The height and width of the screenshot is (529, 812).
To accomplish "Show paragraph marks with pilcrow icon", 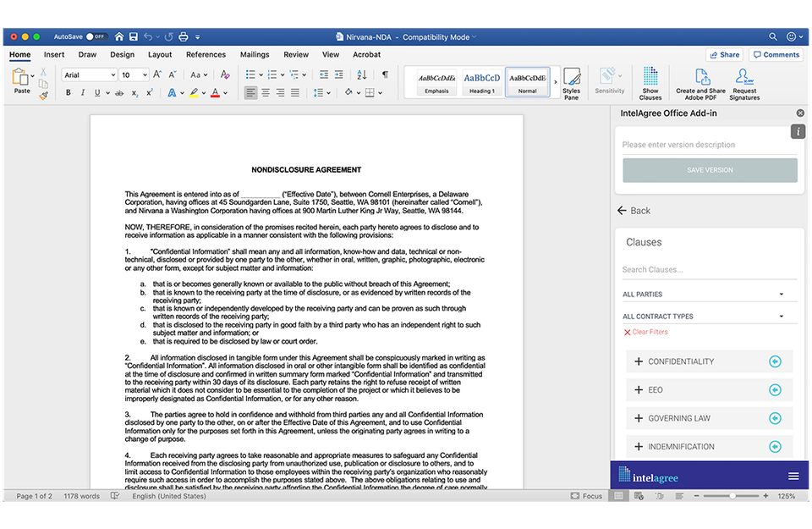I will tap(385, 75).
